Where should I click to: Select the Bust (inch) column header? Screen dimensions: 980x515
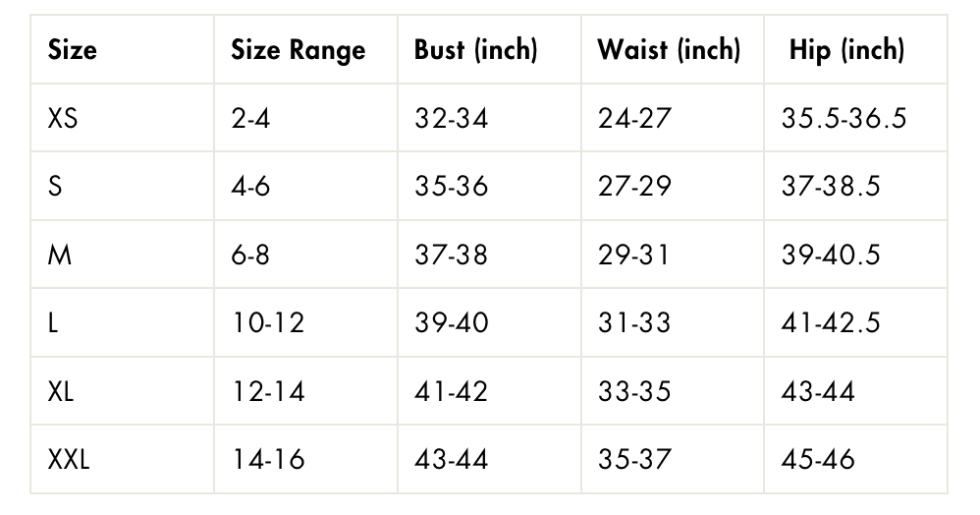475,50
